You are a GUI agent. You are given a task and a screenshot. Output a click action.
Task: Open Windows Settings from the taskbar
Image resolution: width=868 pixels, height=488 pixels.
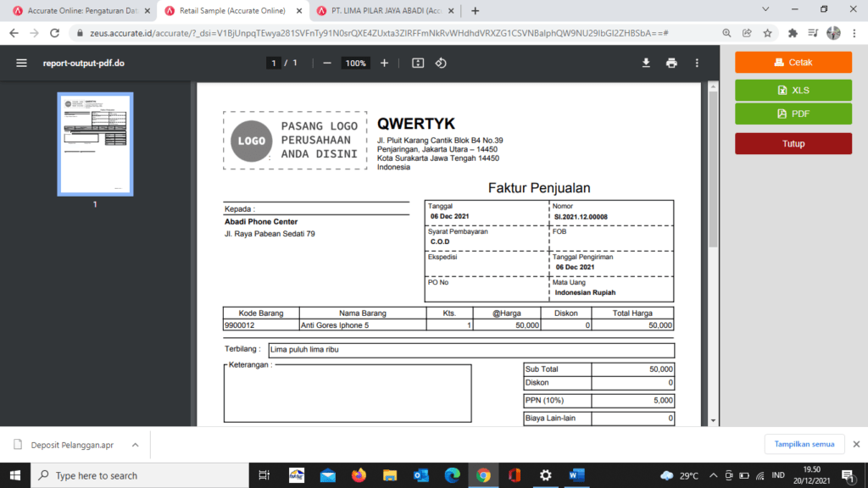(545, 475)
